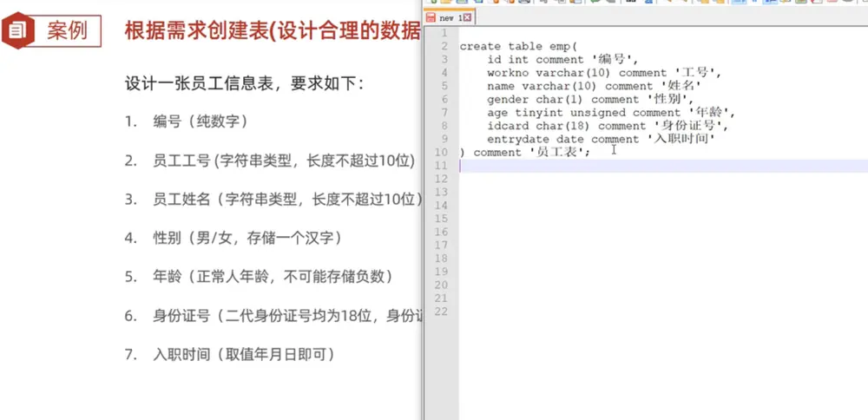The width and height of the screenshot is (868, 420).
Task: Click the word 'entrydate' in the code
Action: click(x=518, y=140)
